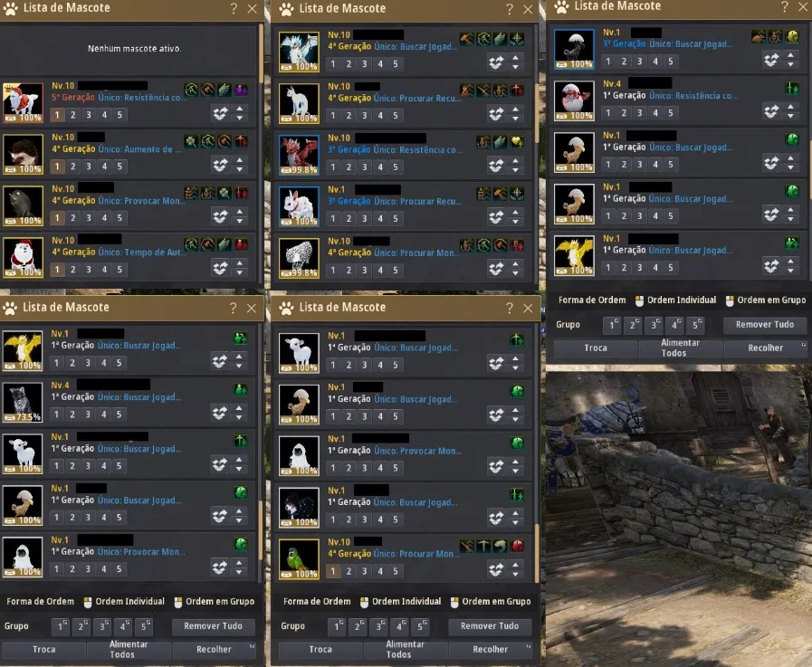Click the up arrow on the Santa polar bear pet
This screenshot has width=812, height=667.
click(x=240, y=263)
